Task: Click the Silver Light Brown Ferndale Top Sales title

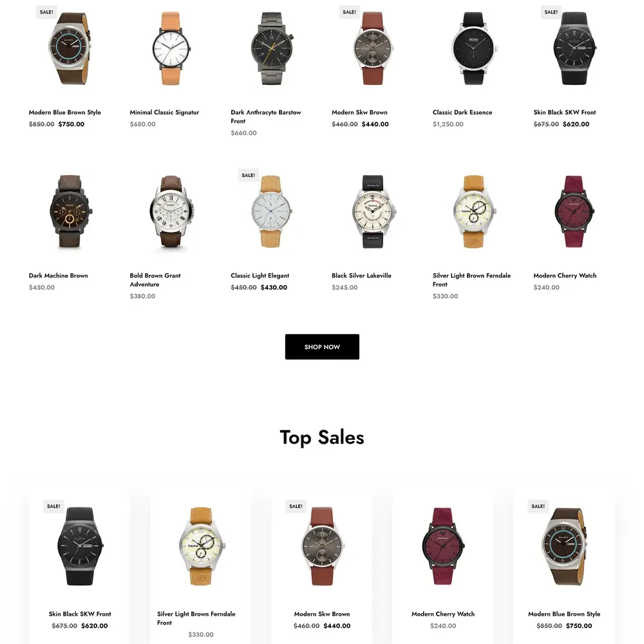Action: (196, 618)
